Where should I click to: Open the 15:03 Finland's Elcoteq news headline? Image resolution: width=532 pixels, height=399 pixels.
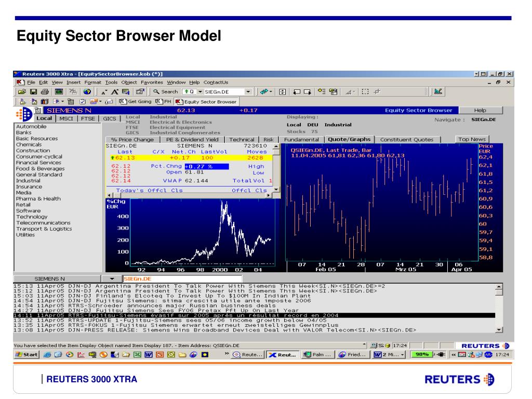(x=162, y=296)
